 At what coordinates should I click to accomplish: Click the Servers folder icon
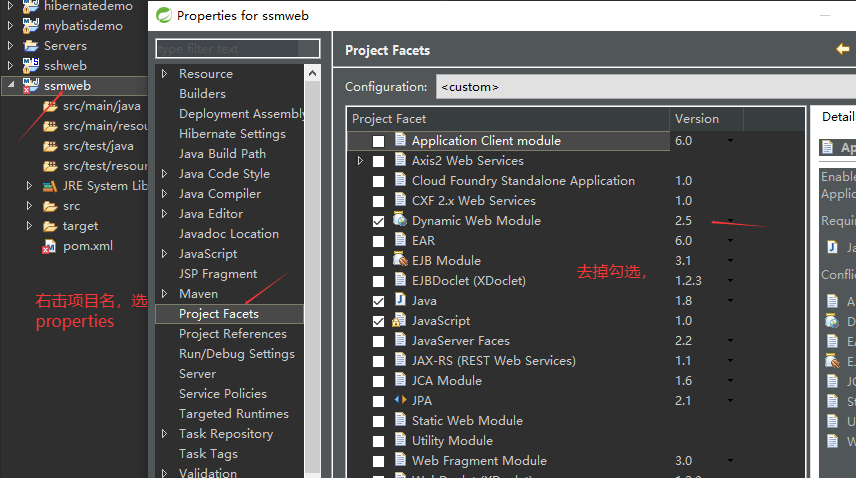tap(31, 46)
